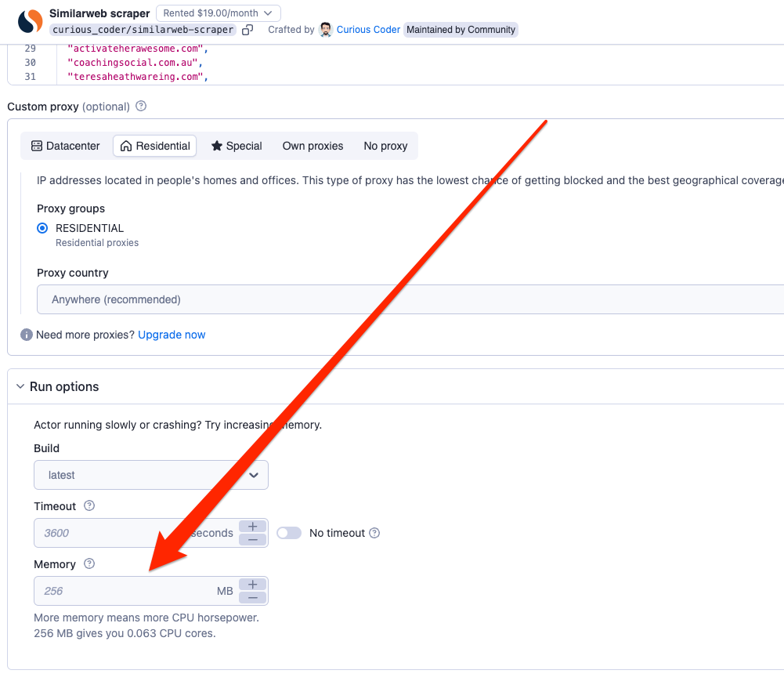This screenshot has width=784, height=681.
Task: Click the Upgrade now link
Action: [172, 335]
